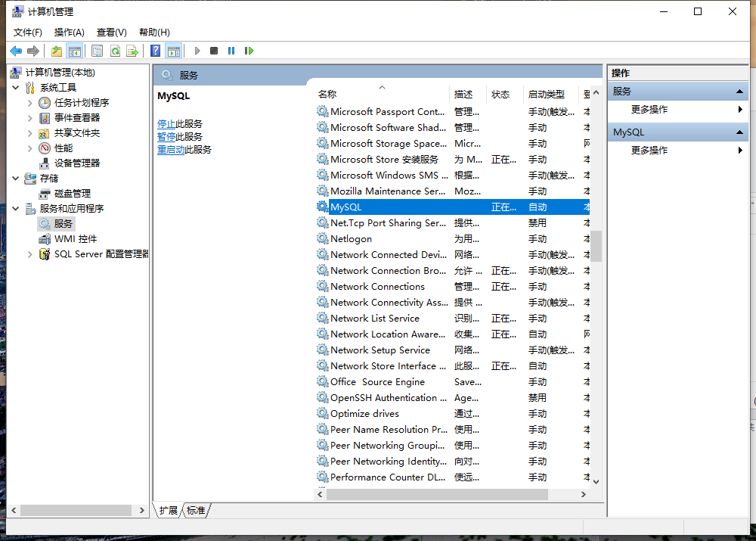Click the forward navigation arrow
This screenshot has width=756, height=541.
pos(33,51)
